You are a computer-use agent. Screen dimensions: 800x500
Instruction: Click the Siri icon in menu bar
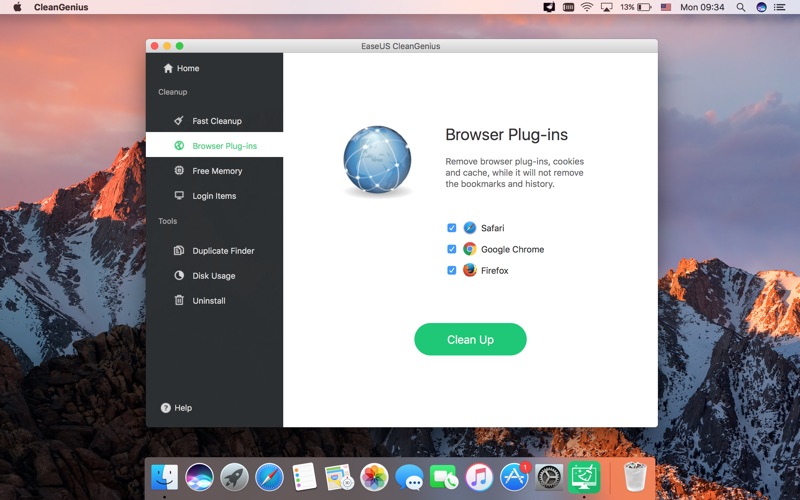pos(761,7)
